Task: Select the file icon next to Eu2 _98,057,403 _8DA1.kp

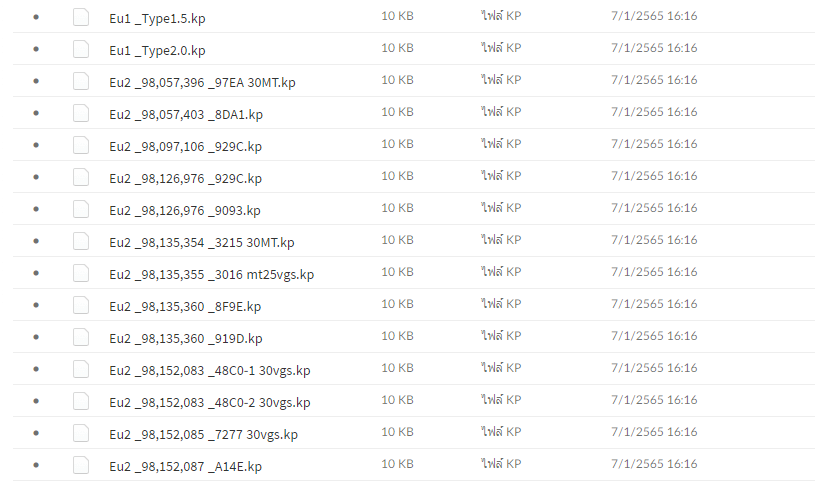Action: pos(81,113)
